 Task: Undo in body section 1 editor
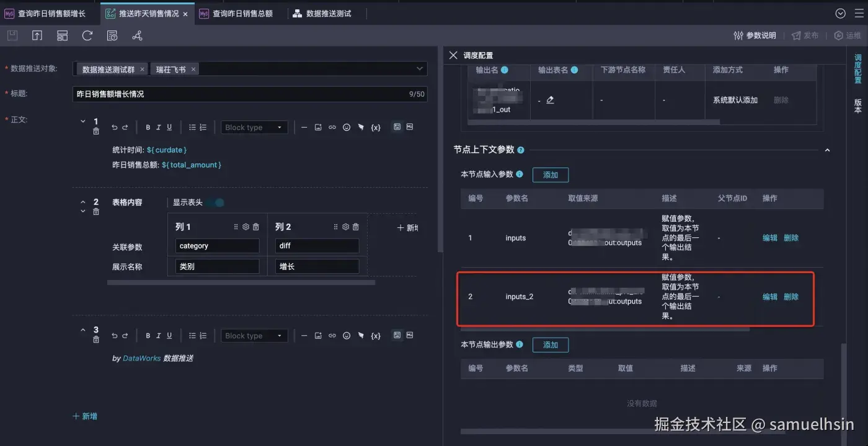click(114, 128)
